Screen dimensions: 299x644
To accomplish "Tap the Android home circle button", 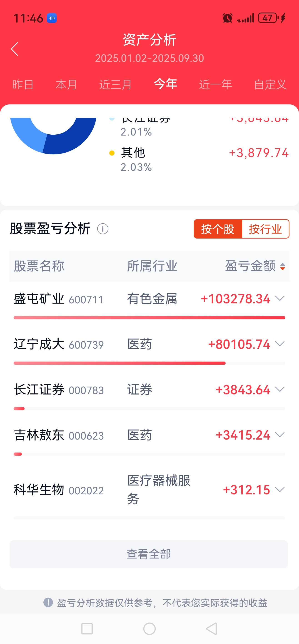I will pos(149,629).
